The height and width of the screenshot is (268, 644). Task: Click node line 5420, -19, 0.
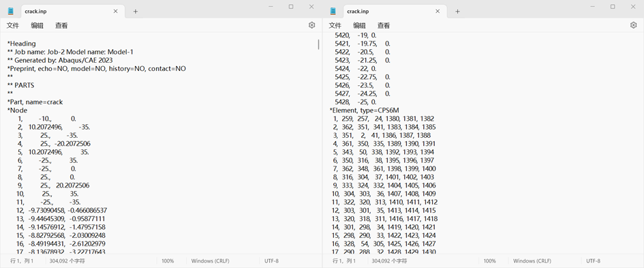click(356, 35)
